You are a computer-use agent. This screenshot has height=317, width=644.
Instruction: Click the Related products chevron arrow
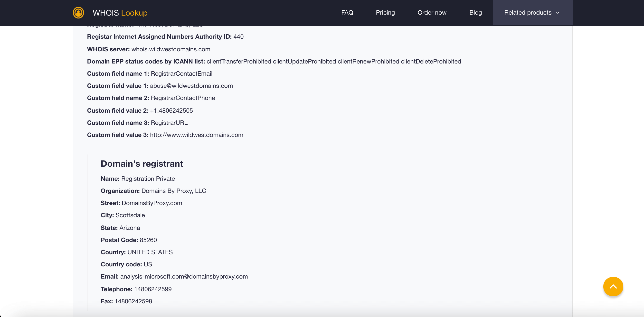pyautogui.click(x=558, y=13)
